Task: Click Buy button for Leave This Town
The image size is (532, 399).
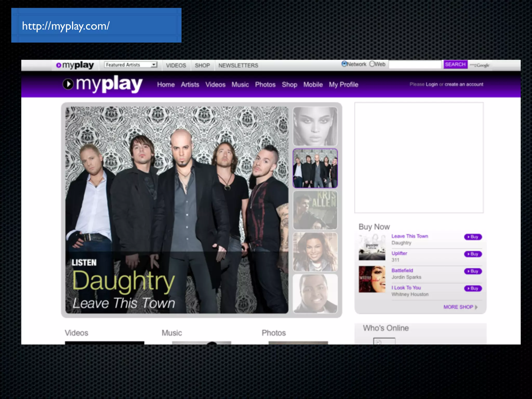Action: pos(473,237)
